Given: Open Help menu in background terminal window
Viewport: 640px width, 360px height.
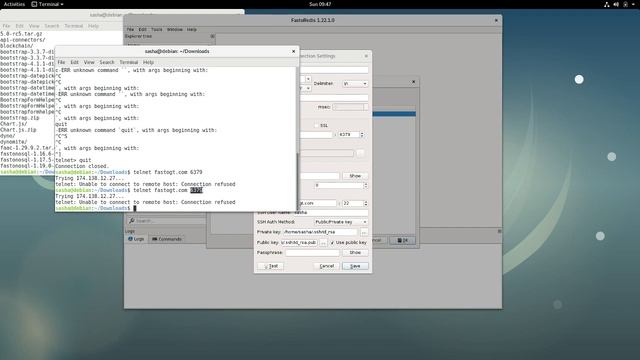Looking at the screenshot, I should [93, 26].
